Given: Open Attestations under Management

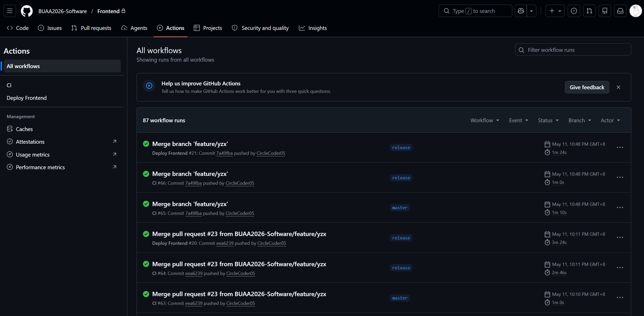Looking at the screenshot, I should (x=62, y=142).
